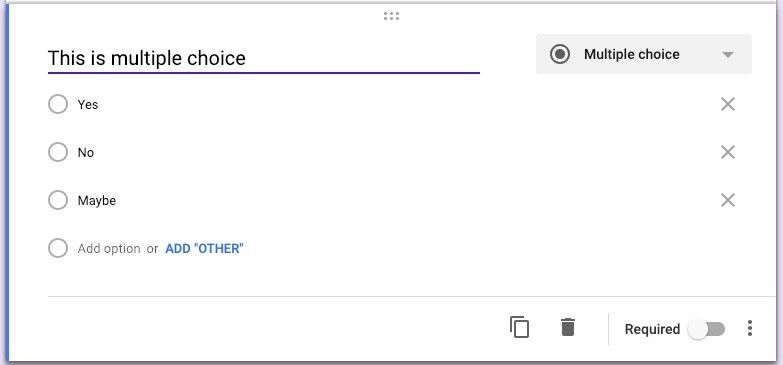The image size is (783, 365).
Task: Remove the Maybe option with X
Action: point(728,200)
